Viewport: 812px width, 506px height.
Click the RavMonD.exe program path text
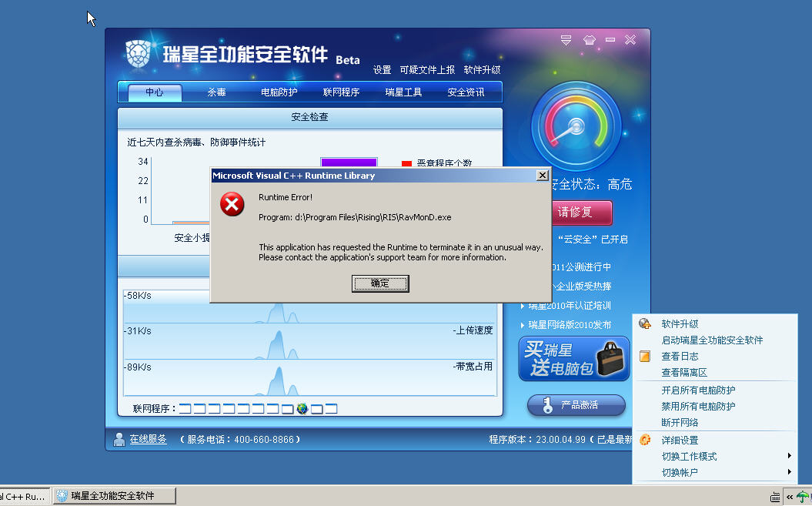[x=355, y=217]
